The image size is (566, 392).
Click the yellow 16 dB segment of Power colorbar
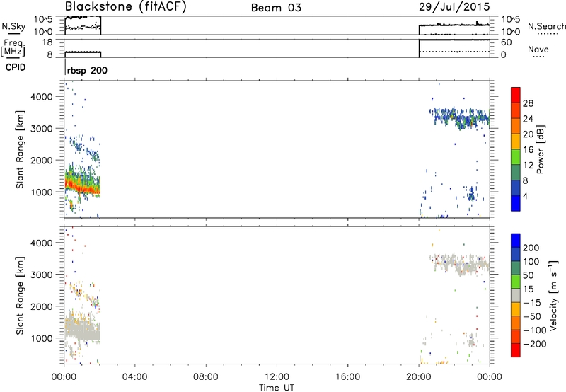click(x=516, y=142)
